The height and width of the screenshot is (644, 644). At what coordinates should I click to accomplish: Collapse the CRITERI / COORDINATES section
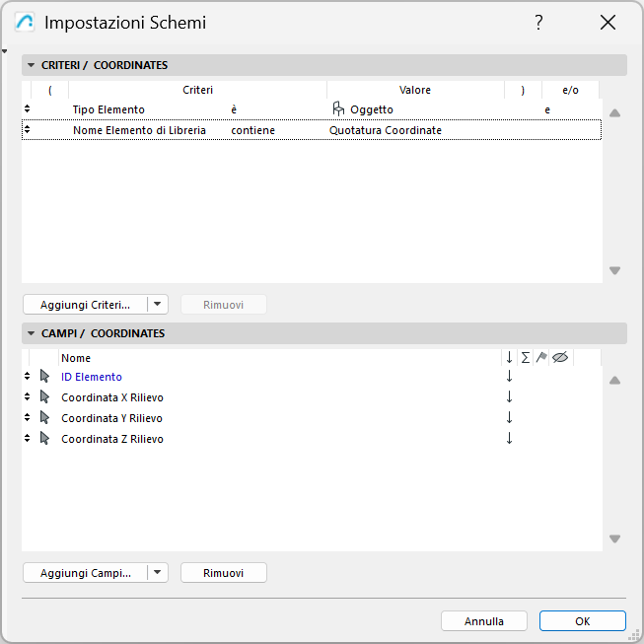point(32,66)
